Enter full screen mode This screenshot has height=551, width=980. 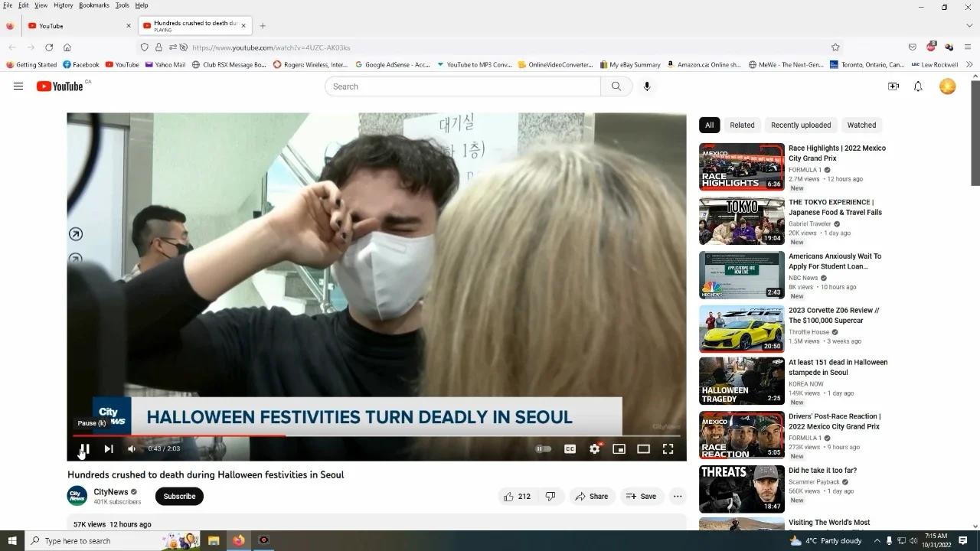click(668, 449)
